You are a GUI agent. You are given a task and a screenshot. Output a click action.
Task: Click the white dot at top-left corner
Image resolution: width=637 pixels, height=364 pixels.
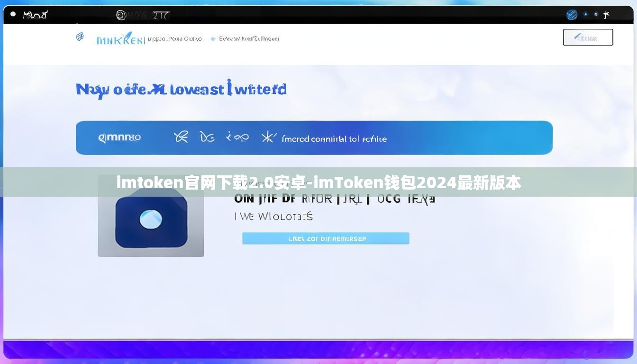point(13,14)
